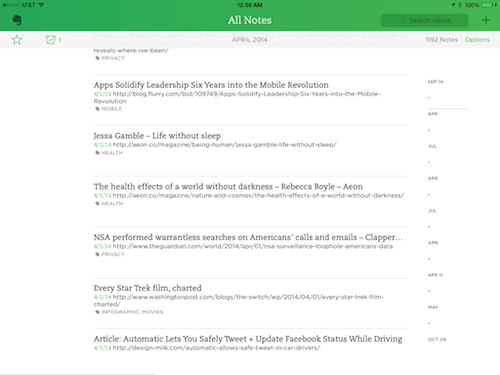Screen dimensions: 500x375
Task: Tap the INFOGRAPHIC, MOVIES tag icon
Action: pyautogui.click(x=97, y=312)
